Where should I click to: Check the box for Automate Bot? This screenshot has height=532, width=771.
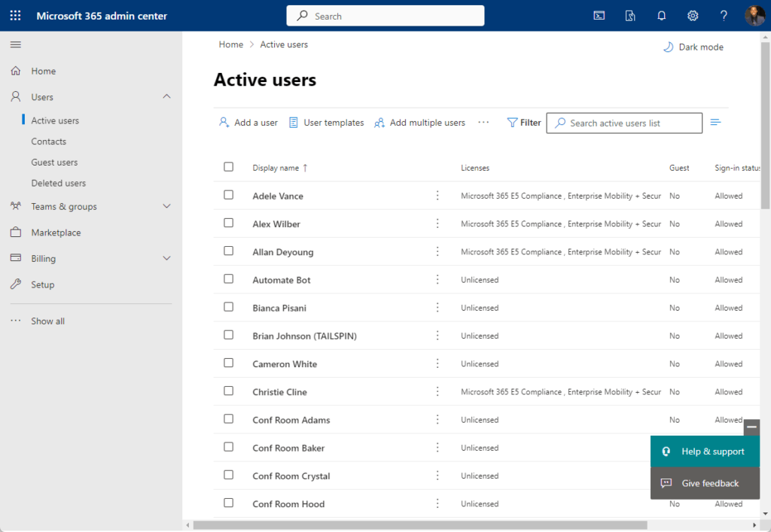point(229,279)
